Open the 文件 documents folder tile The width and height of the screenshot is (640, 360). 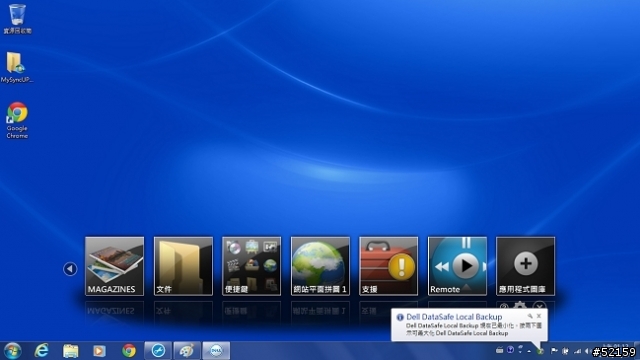[x=183, y=266]
